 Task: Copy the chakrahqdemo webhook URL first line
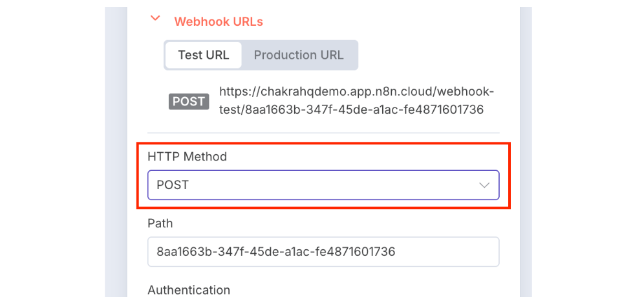click(x=357, y=91)
